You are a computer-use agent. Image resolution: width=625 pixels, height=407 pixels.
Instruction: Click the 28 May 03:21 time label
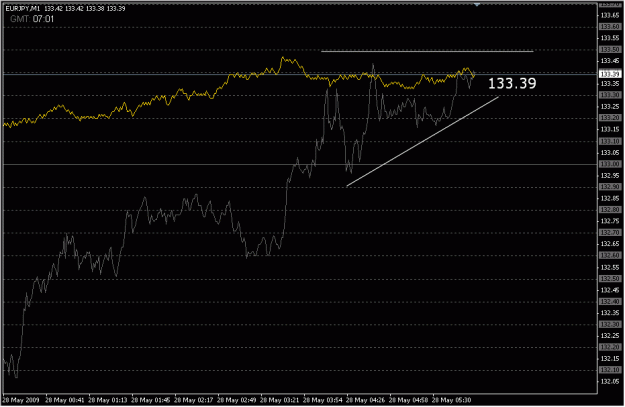pyautogui.click(x=280, y=400)
